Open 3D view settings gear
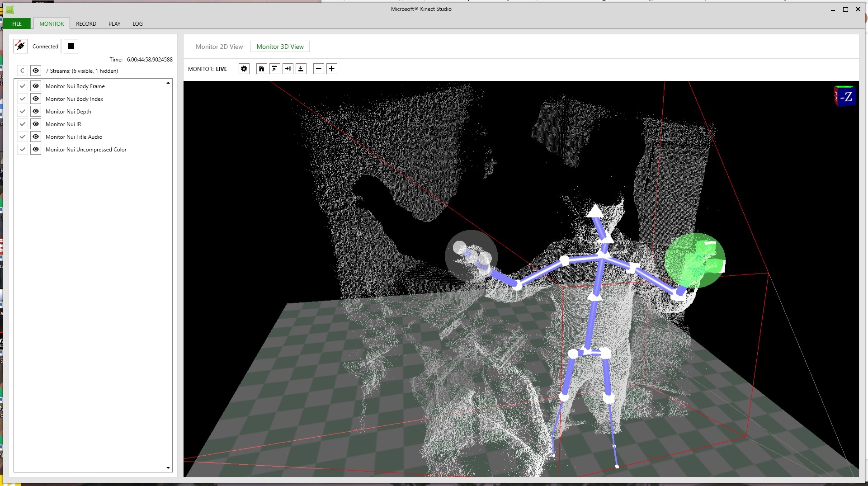Screen dimensions: 868x486 coord(244,69)
